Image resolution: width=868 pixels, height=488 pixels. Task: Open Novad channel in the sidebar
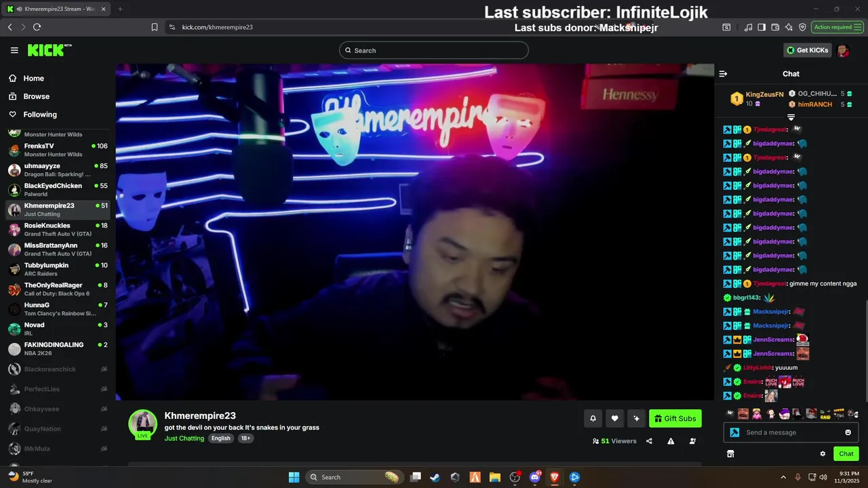58,329
